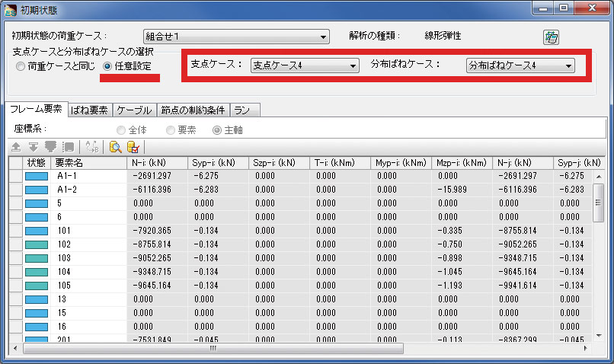Select element name cell A1-1
The image size is (614, 364).
(88, 176)
